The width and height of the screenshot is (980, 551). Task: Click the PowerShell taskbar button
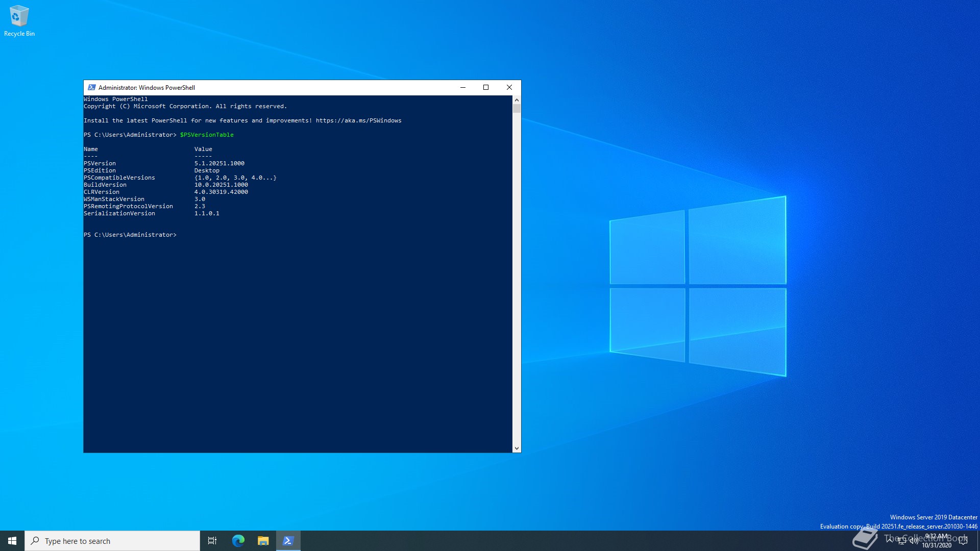[x=288, y=541]
